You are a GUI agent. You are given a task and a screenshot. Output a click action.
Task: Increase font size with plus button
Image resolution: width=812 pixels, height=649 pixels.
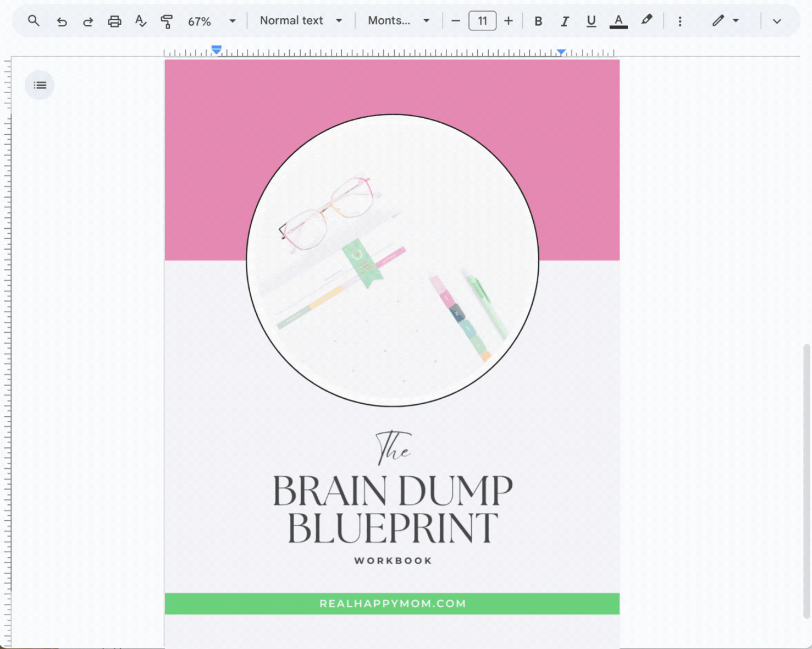tap(509, 21)
